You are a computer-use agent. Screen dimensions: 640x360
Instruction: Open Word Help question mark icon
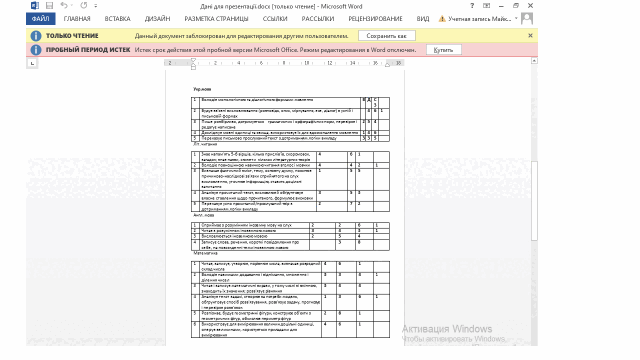coord(472,6)
